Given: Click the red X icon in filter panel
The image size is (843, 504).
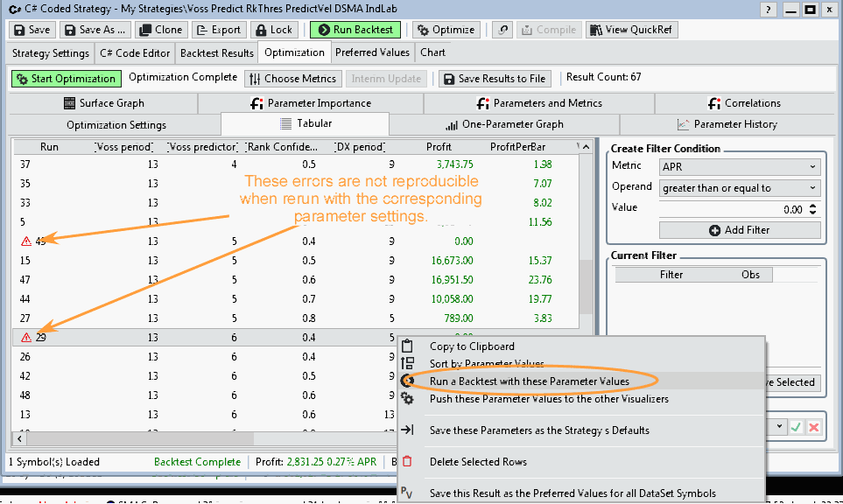Looking at the screenshot, I should coord(814,427).
